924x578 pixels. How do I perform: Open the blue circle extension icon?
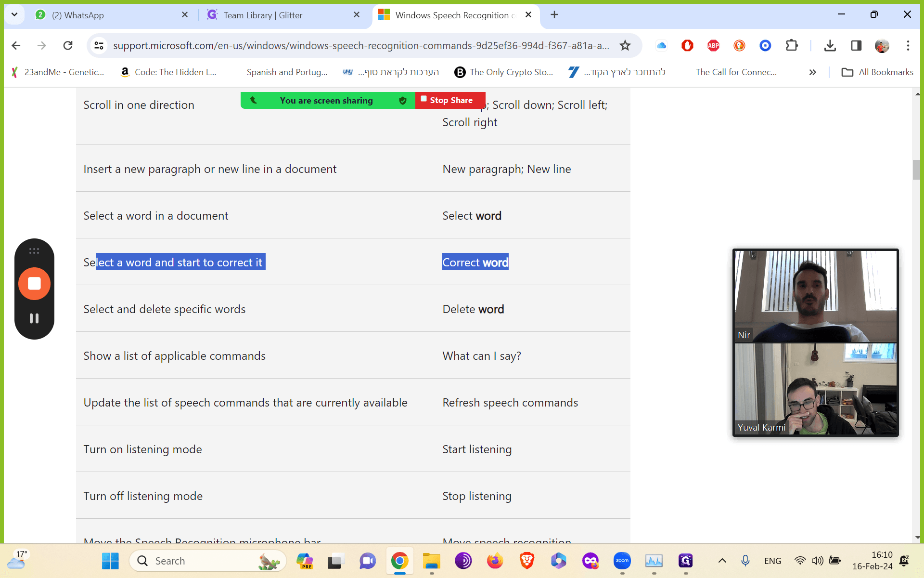765,46
